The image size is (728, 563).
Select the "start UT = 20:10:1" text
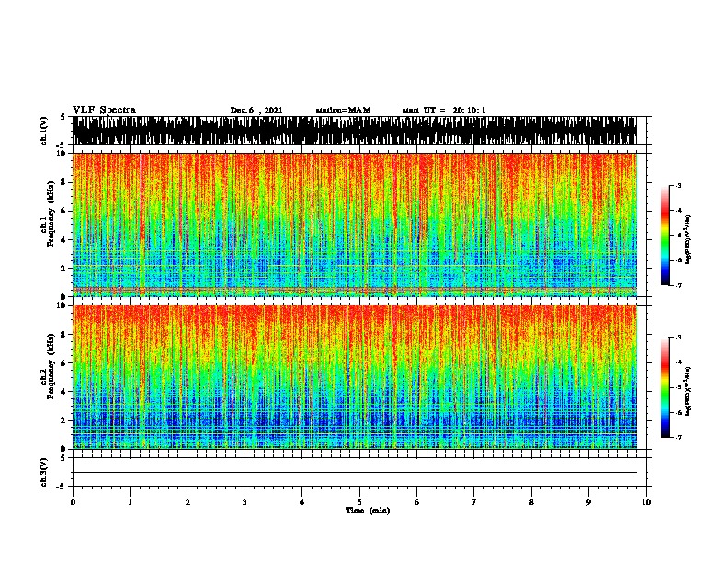(444, 110)
